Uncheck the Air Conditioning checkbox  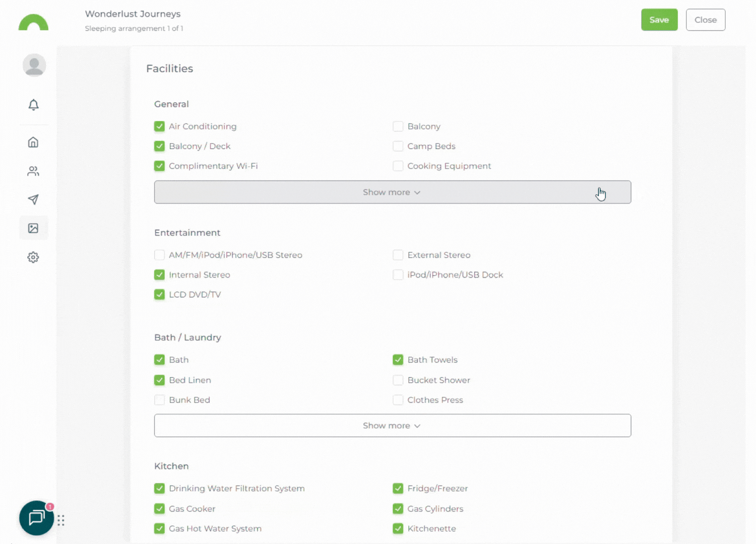tap(159, 126)
